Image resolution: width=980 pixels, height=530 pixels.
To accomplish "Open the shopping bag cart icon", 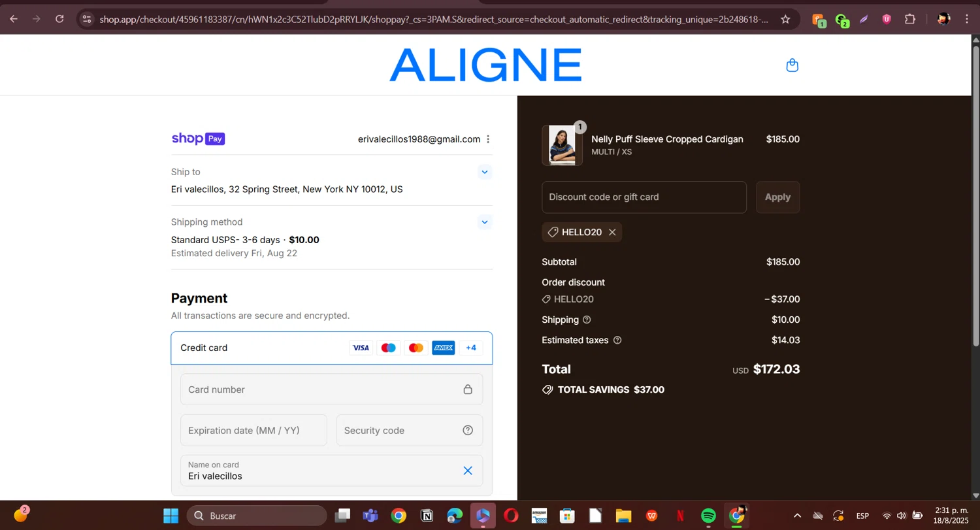I will [792, 65].
